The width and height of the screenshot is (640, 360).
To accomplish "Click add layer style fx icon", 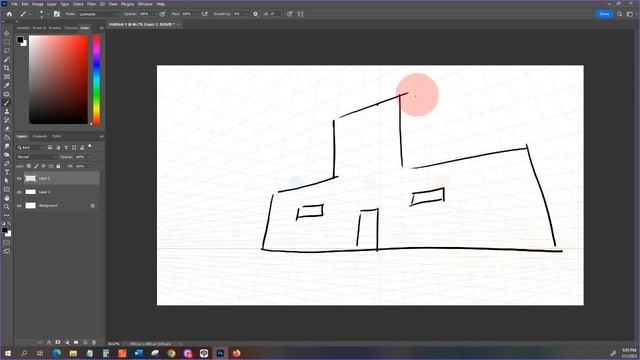I will tap(49, 342).
